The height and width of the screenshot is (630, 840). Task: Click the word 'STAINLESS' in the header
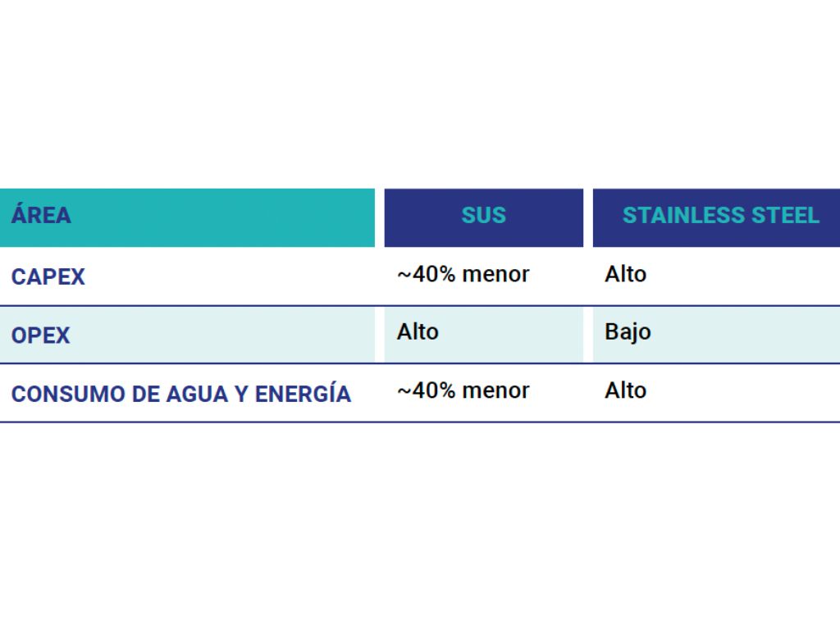pyautogui.click(x=673, y=216)
